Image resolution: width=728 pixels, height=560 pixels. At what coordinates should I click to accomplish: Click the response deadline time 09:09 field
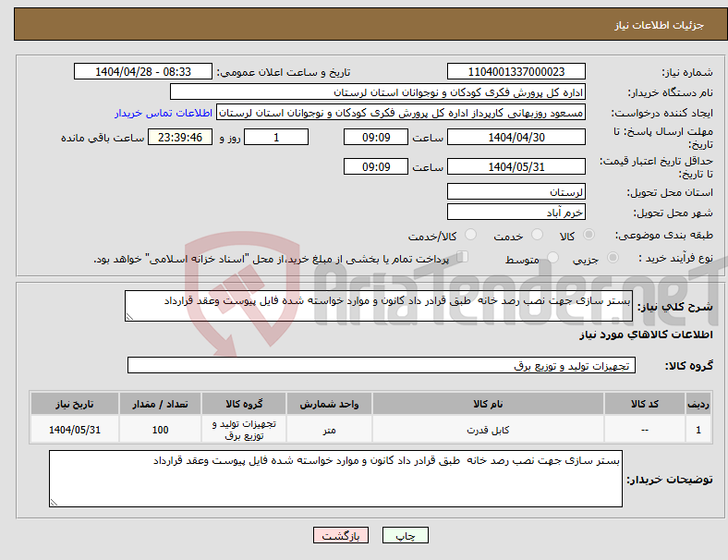coord(376,137)
